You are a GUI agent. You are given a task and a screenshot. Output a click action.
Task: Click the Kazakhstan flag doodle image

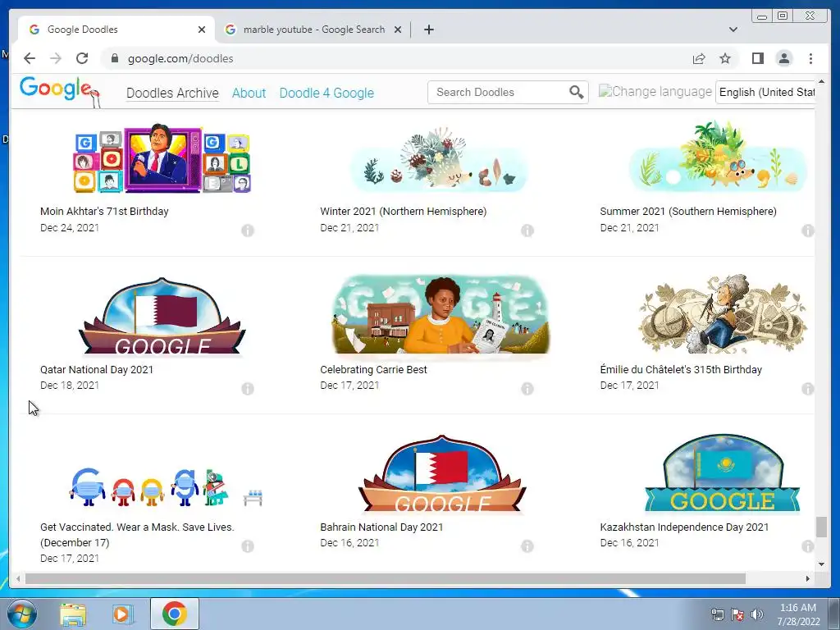tap(722, 473)
